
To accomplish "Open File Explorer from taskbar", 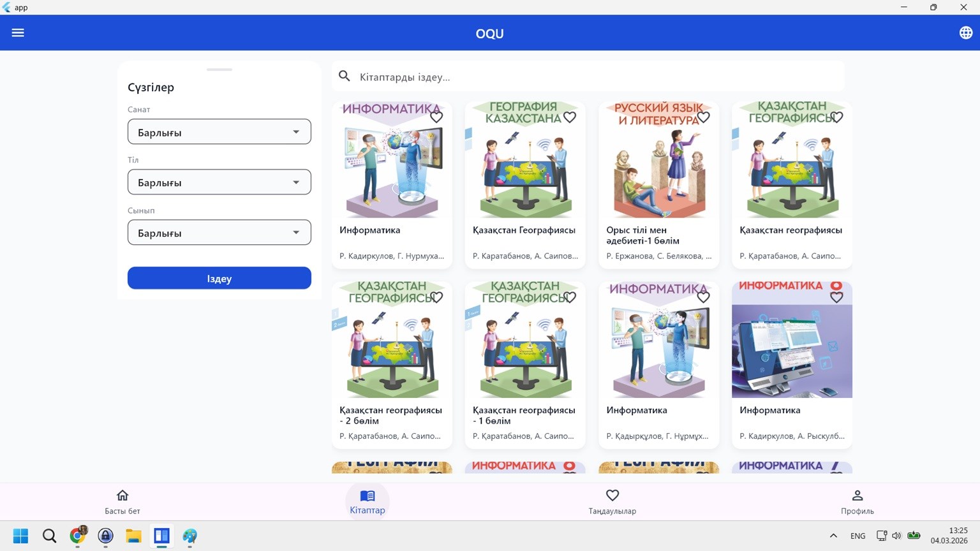I will (x=133, y=536).
